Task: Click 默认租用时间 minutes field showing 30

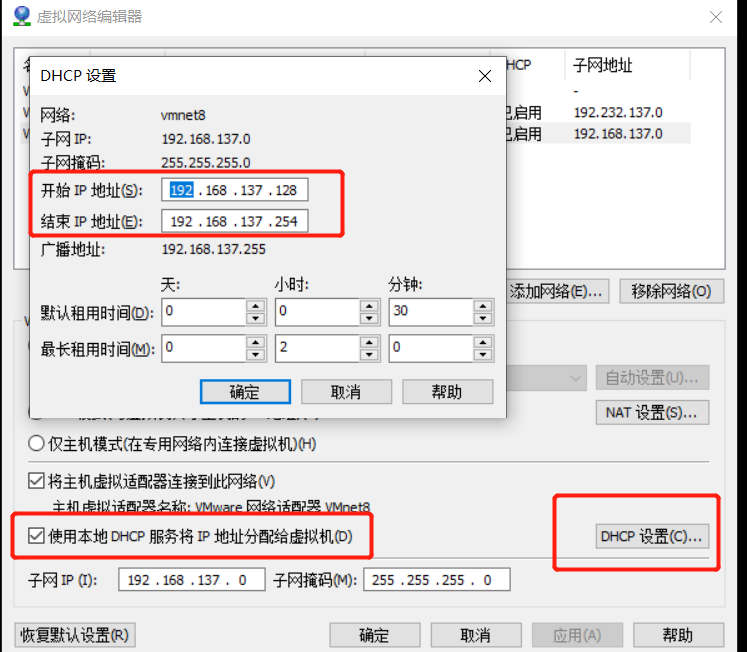Action: [431, 312]
